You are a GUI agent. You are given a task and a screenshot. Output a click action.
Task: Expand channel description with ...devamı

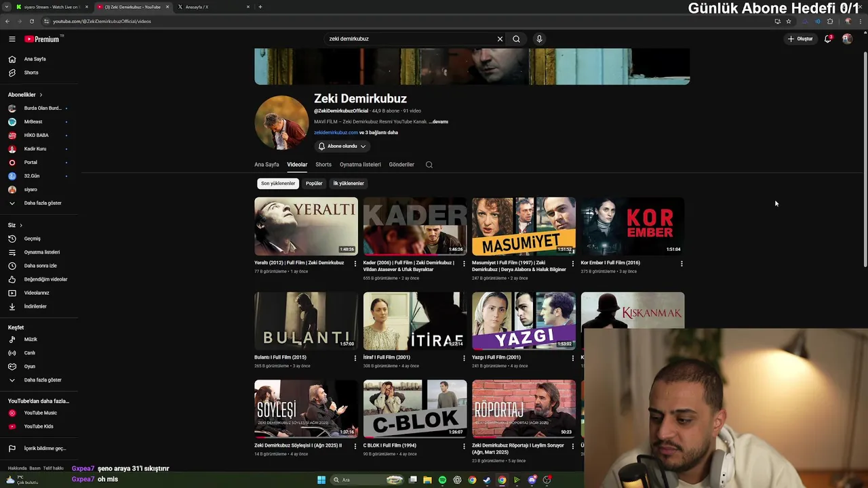[439, 122]
